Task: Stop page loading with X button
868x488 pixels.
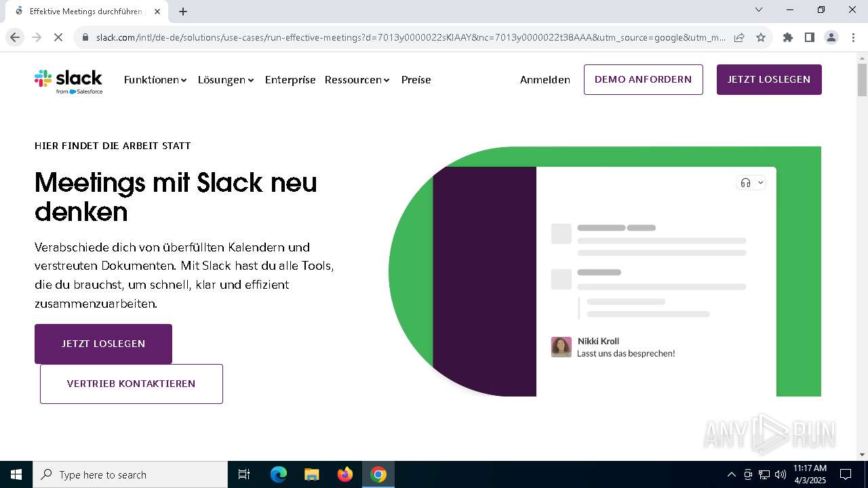Action: point(58,37)
